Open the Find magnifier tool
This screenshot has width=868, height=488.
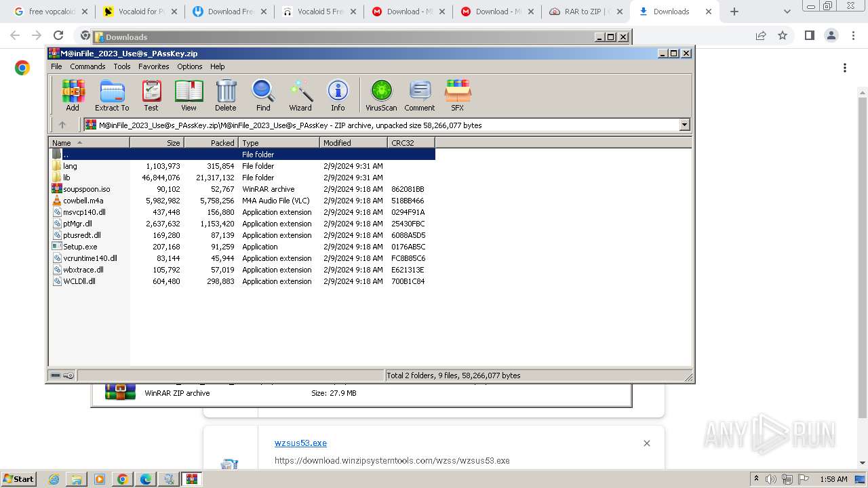[263, 96]
